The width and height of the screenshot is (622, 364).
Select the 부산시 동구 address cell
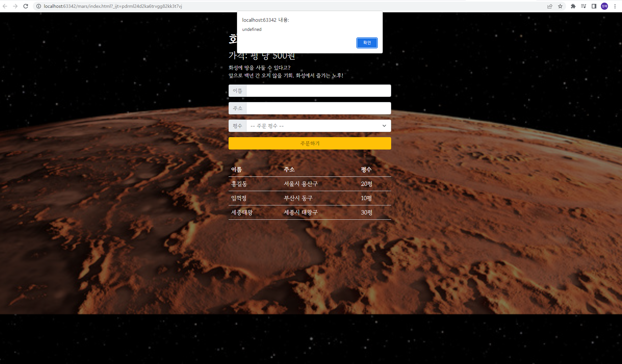(298, 198)
